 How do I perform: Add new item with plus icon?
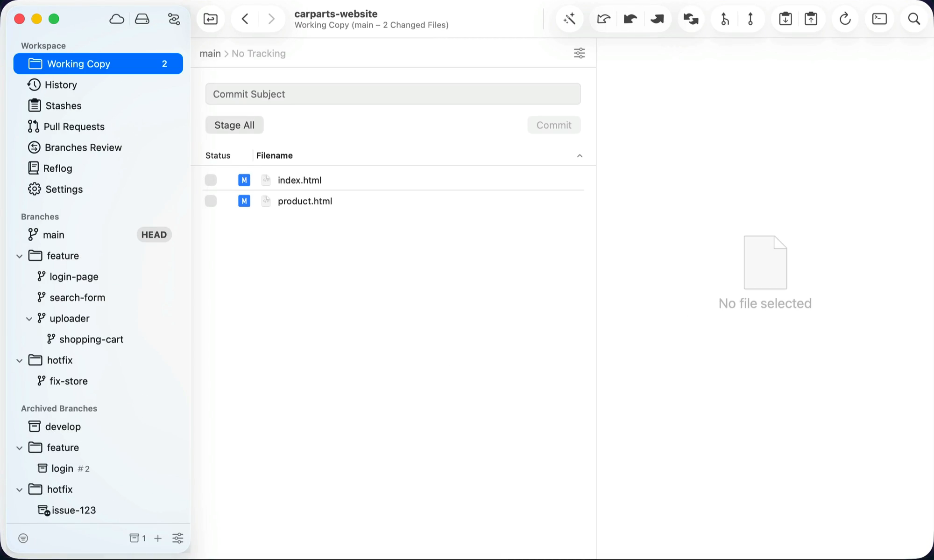pos(158,539)
